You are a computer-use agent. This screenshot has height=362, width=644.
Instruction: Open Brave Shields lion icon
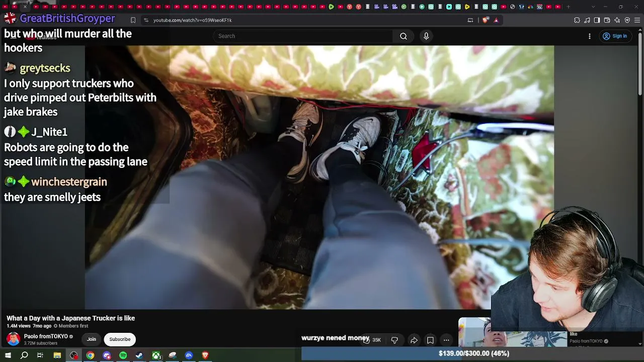click(485, 20)
